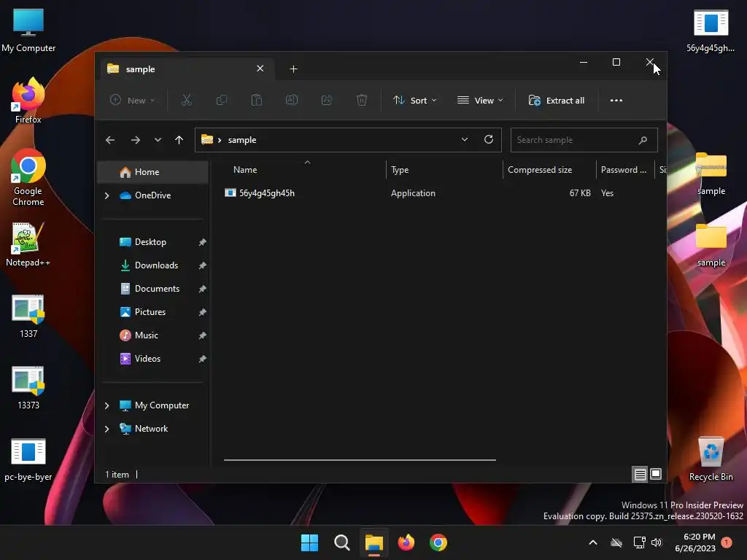Sort by Compressed size column header

click(x=549, y=169)
